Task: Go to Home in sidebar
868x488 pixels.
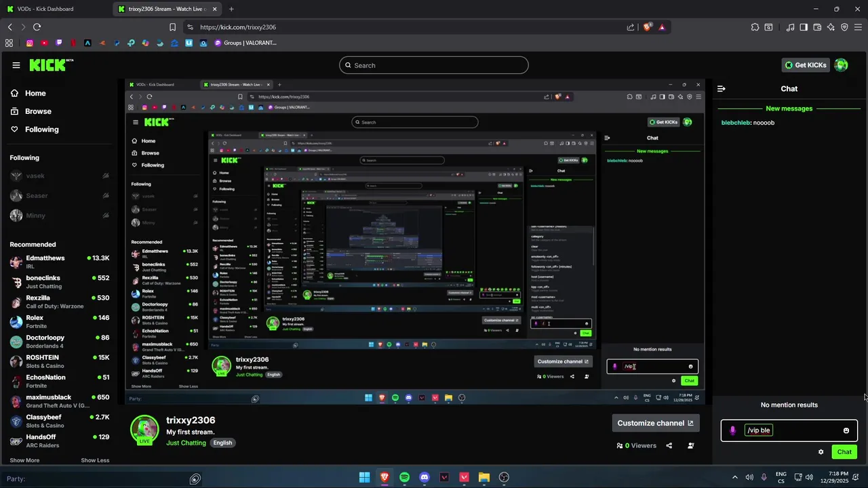Action: coord(28,94)
